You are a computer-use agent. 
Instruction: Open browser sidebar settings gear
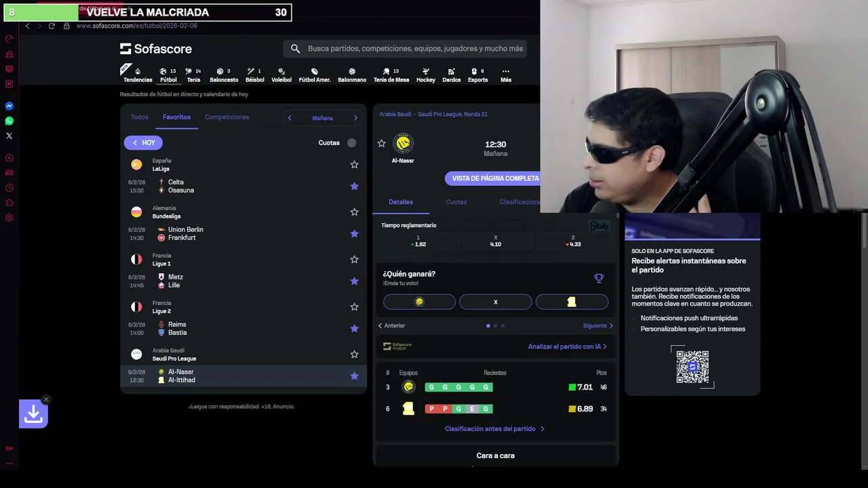9,218
